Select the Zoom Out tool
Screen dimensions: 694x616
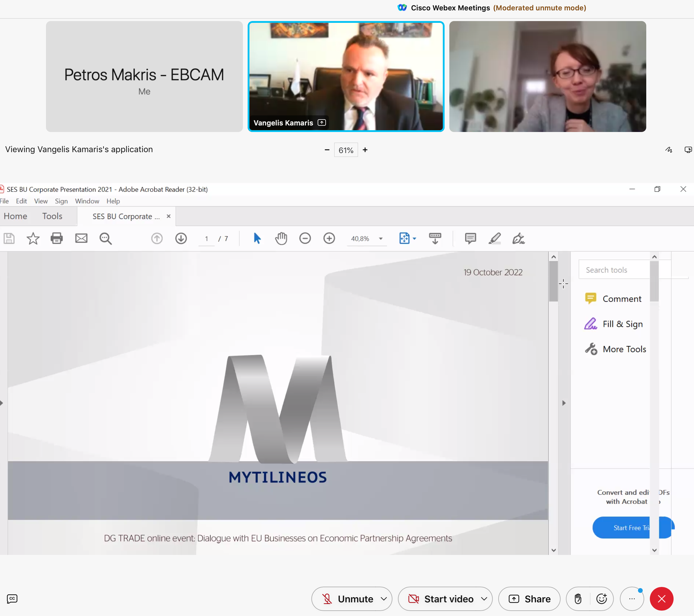(305, 238)
